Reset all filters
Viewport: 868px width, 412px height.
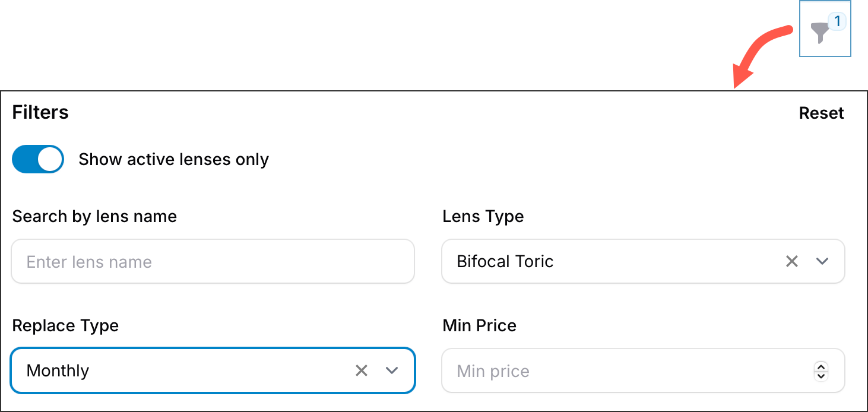tap(821, 113)
